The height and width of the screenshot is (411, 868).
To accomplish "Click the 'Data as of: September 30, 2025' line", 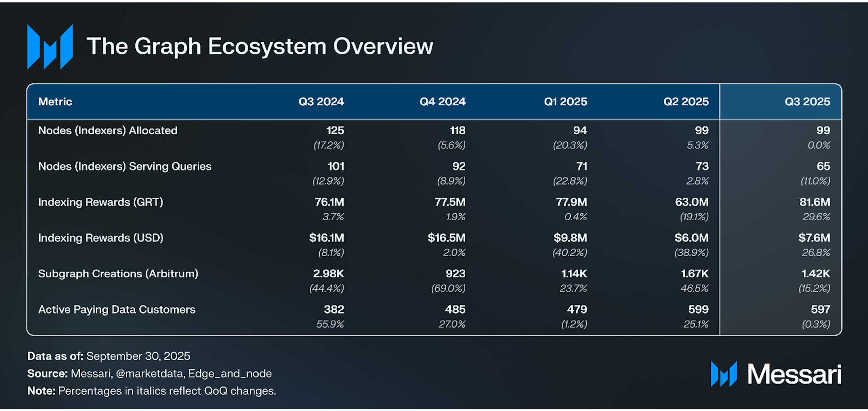I will [109, 356].
